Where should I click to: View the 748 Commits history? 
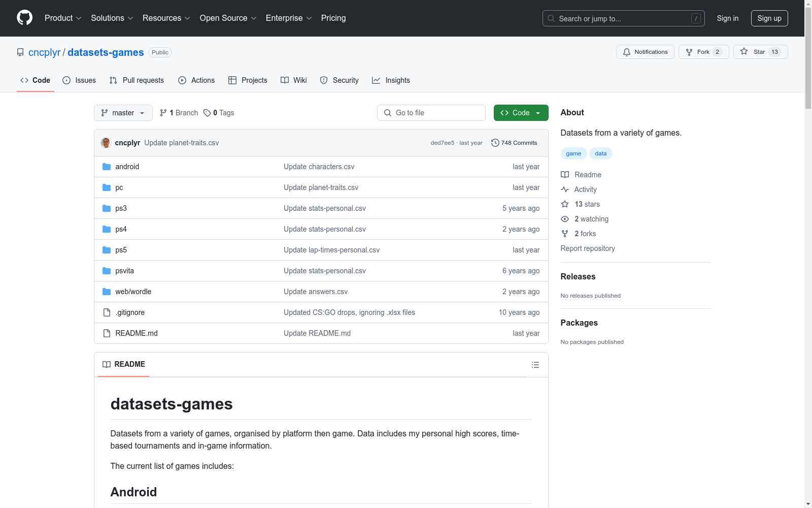click(514, 143)
